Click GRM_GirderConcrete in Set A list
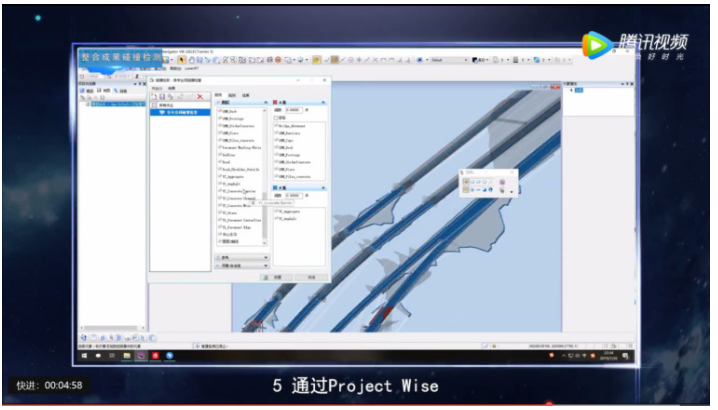 pyautogui.click(x=295, y=162)
